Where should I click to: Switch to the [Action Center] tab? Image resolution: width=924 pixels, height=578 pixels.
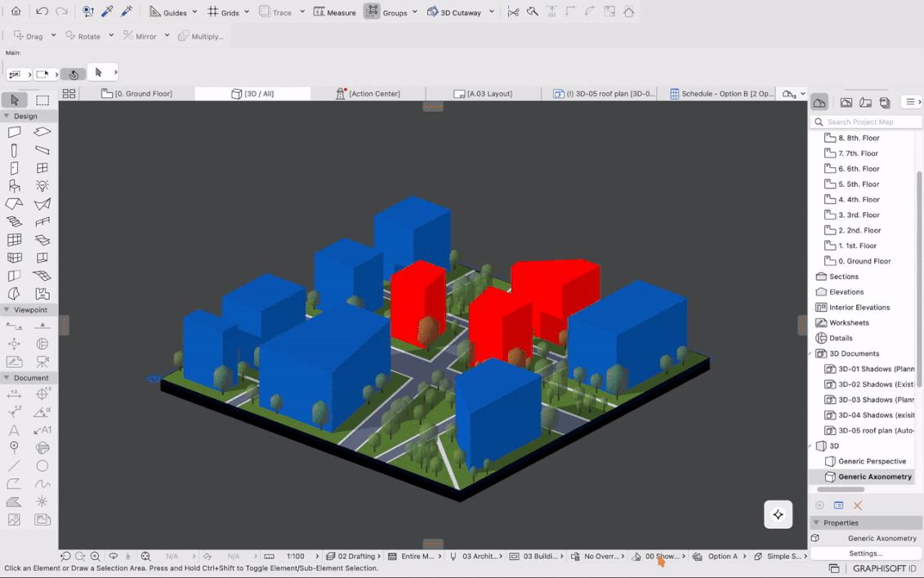(x=368, y=94)
